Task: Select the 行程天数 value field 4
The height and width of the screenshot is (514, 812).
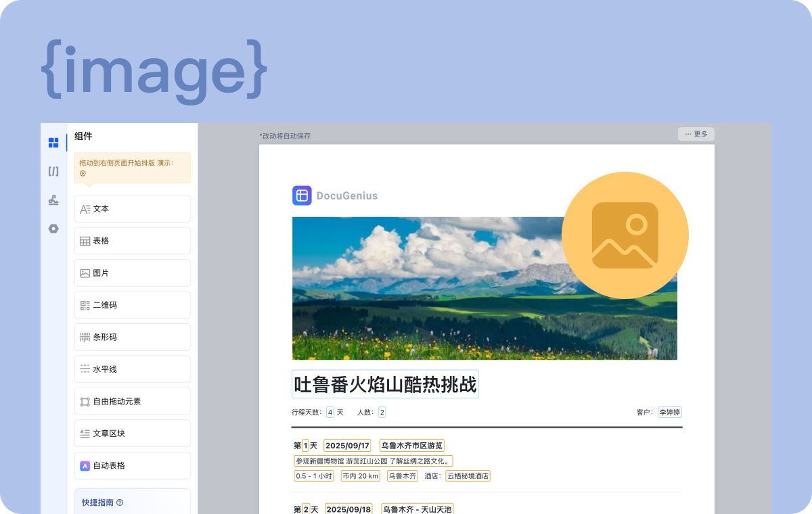Action: (330, 412)
